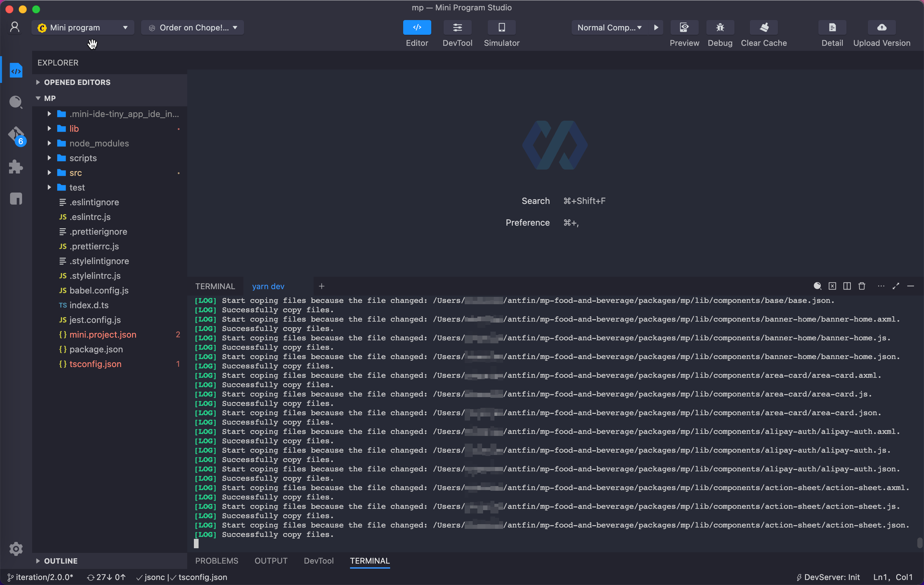924x585 pixels.
Task: Split the terminal panel
Action: [847, 286]
